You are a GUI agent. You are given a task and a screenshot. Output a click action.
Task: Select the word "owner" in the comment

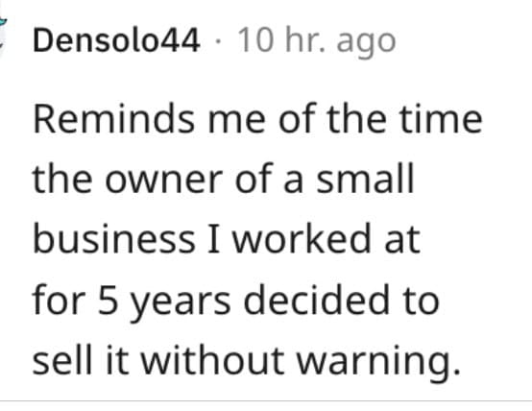click(x=163, y=181)
